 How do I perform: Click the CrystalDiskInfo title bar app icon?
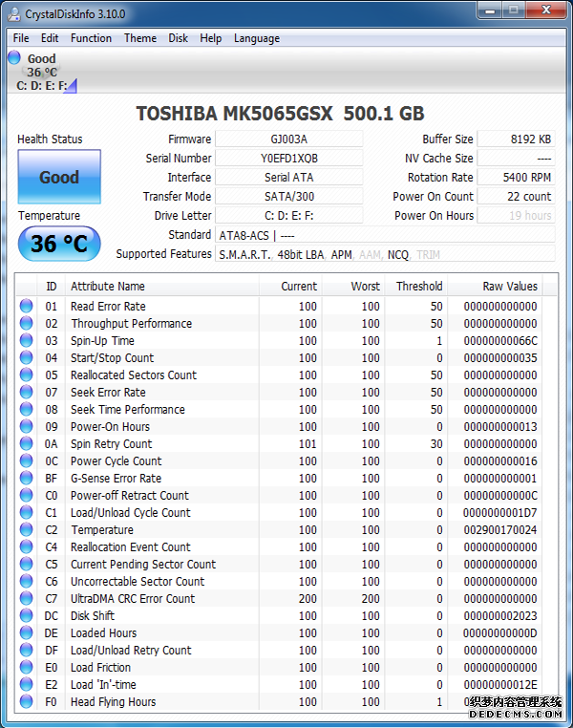click(x=14, y=14)
